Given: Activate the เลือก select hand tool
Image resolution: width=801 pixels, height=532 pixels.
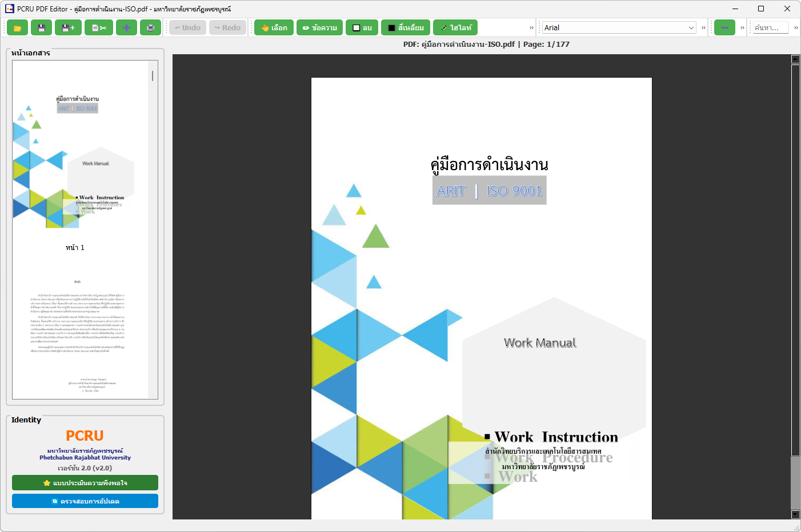Looking at the screenshot, I should click(x=274, y=28).
